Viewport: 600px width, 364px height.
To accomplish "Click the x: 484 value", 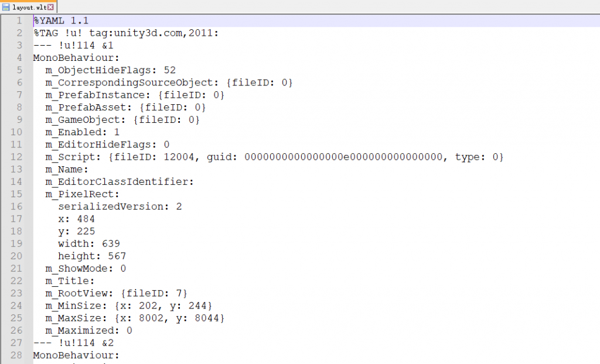I will pos(86,218).
